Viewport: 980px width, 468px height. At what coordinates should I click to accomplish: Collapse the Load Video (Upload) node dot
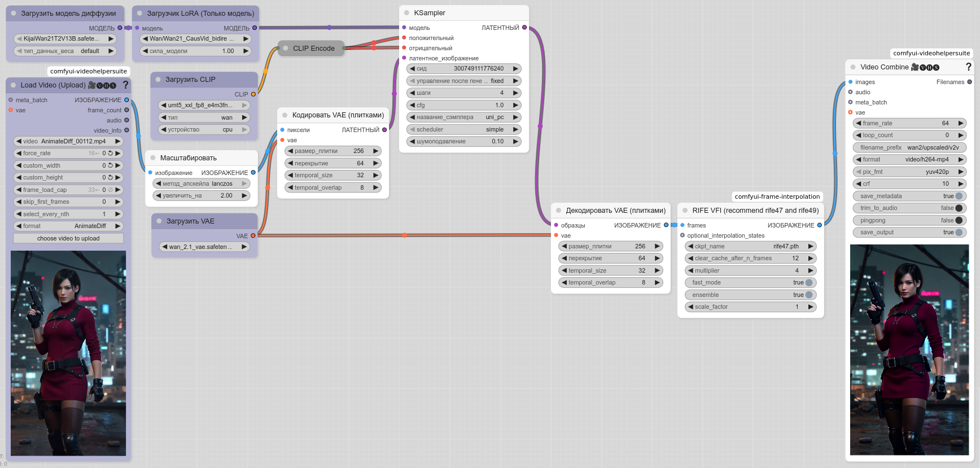(x=13, y=85)
